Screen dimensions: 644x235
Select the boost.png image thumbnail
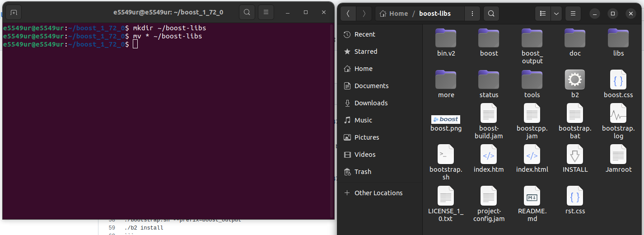[x=446, y=119]
